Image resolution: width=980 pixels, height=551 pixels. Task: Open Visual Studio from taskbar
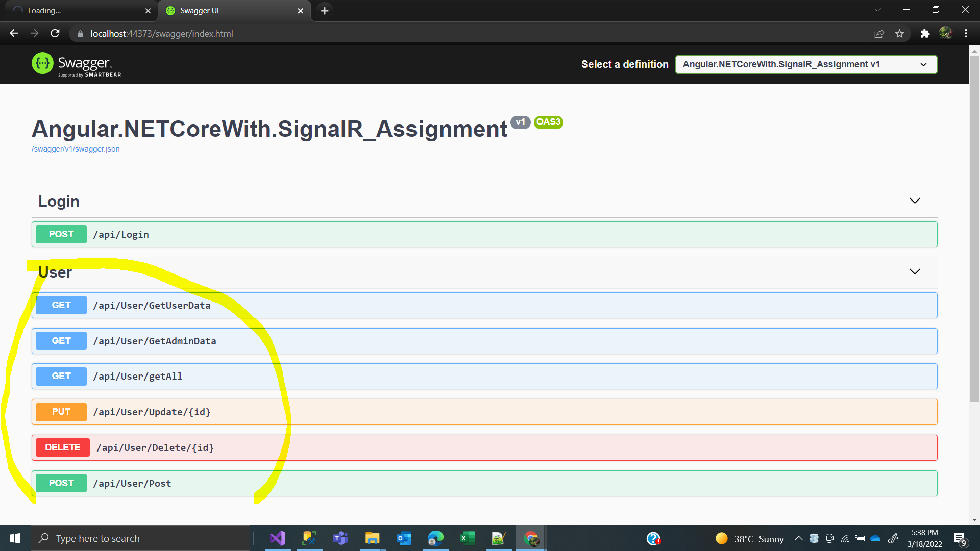point(278,538)
